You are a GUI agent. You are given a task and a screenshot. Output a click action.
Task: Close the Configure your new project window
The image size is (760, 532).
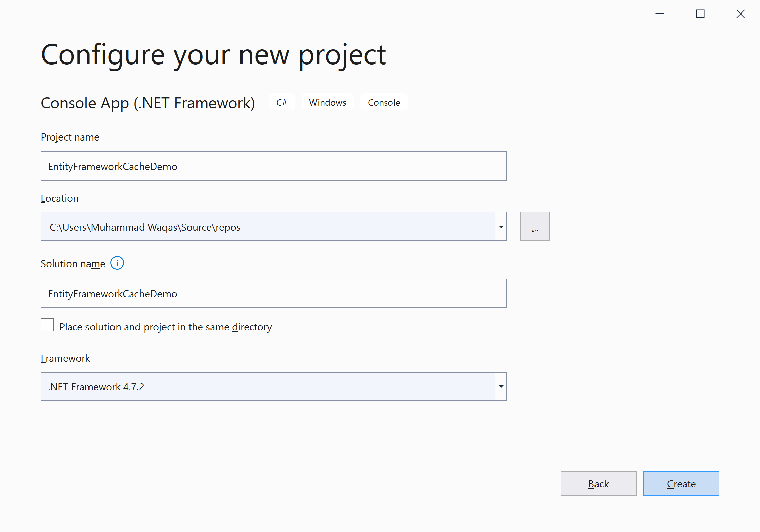point(740,14)
